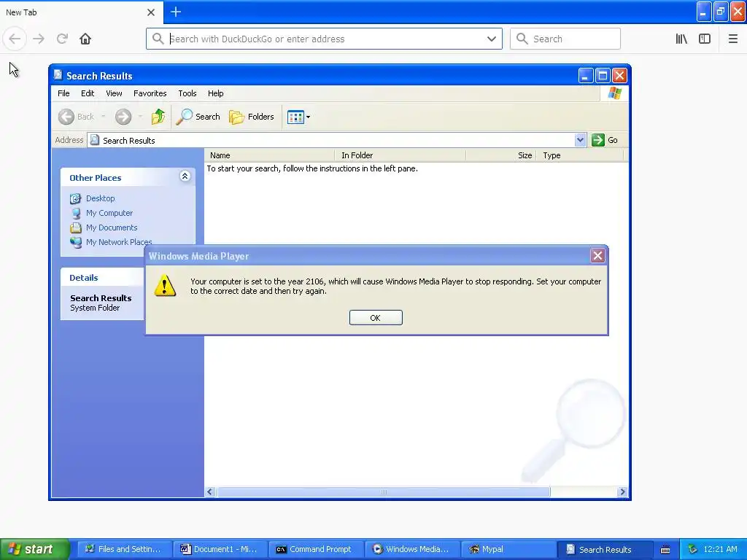Open the Windows Start menu
This screenshot has width=747, height=560.
tap(34, 549)
